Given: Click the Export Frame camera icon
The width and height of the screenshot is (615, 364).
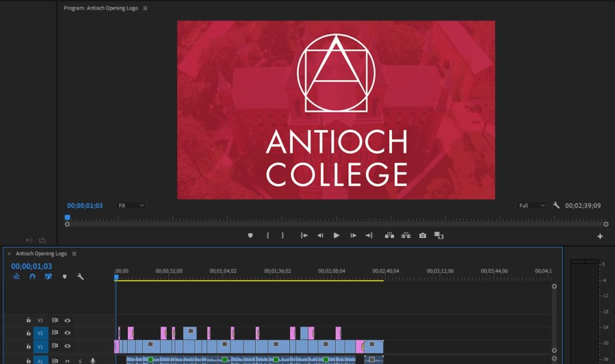Looking at the screenshot, I should [423, 235].
